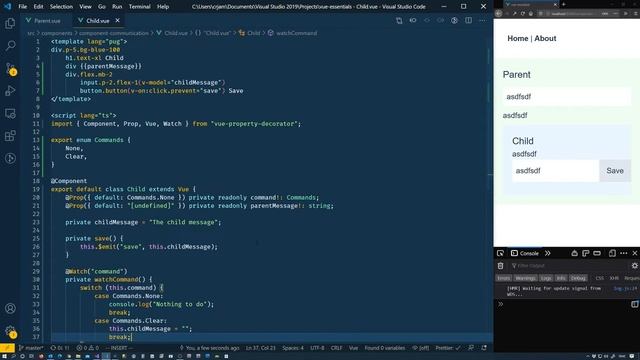Open Remote Explorer view in activity bar

pos(10,113)
